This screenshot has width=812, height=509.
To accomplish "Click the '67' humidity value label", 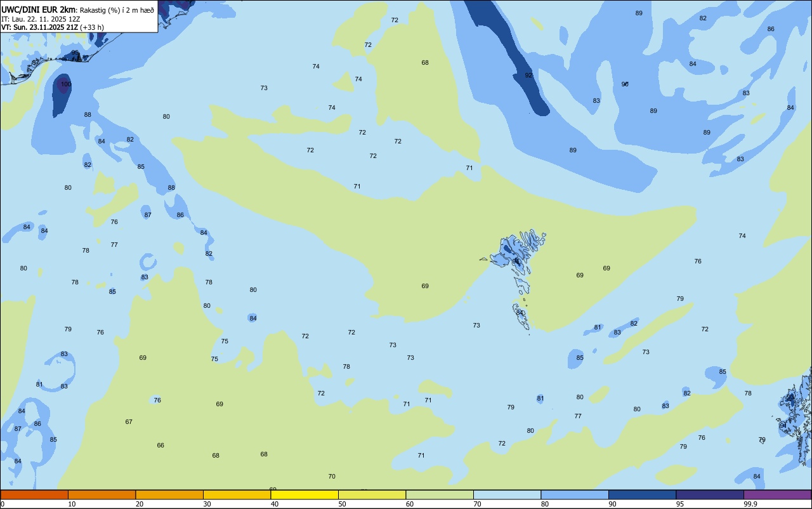I will 129,422.
